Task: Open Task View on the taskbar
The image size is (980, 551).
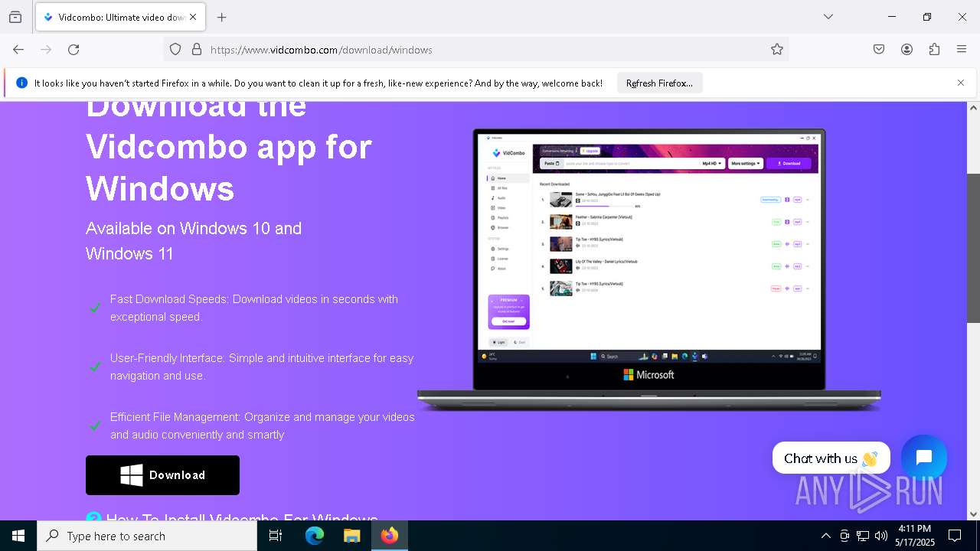Action: coord(276,536)
